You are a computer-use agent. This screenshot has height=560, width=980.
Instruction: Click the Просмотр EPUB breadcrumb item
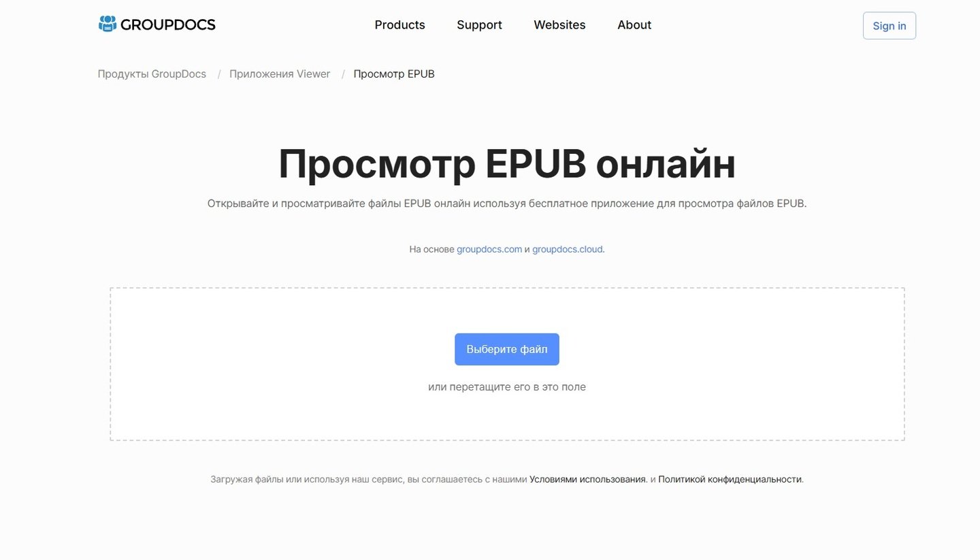393,74
